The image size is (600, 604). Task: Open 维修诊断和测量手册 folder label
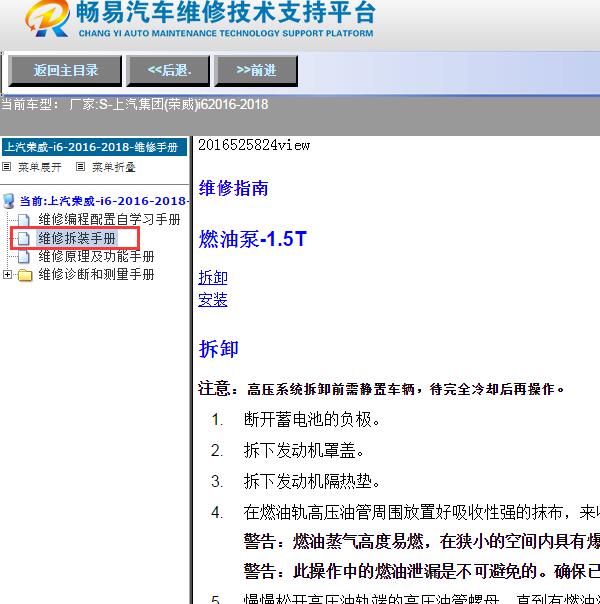click(96, 275)
